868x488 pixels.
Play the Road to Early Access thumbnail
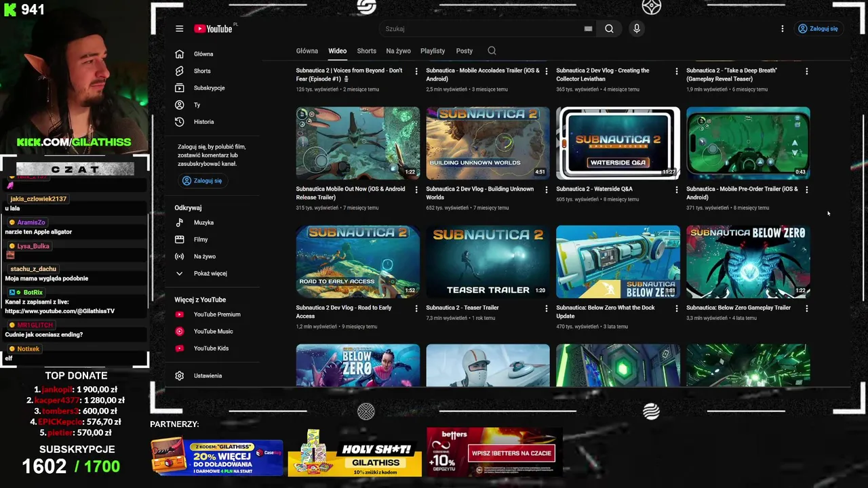[358, 262]
